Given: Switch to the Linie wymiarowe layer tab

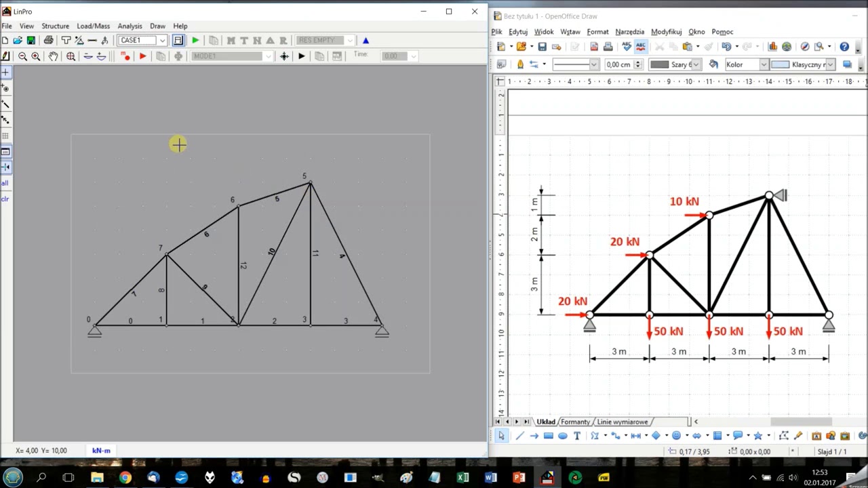Looking at the screenshot, I should [x=622, y=422].
